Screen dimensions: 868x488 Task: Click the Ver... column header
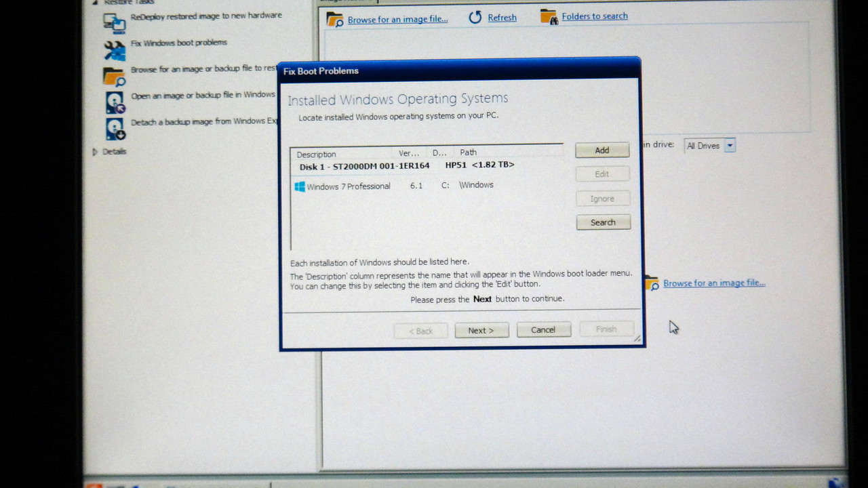coord(409,153)
